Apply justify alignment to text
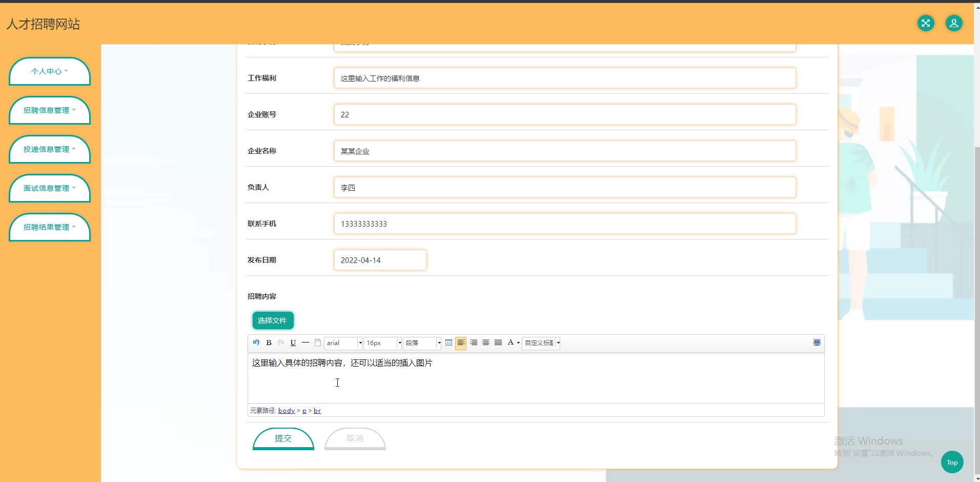Viewport: 980px width, 482px height. coord(498,343)
